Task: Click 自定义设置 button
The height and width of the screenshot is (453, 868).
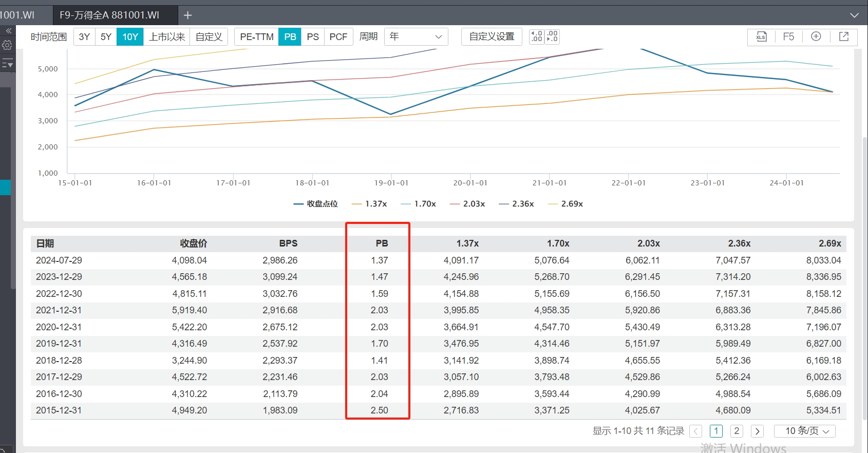Action: [x=492, y=37]
